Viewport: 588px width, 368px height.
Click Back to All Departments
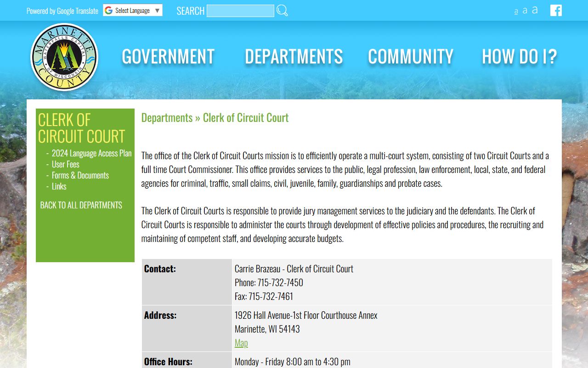point(81,205)
